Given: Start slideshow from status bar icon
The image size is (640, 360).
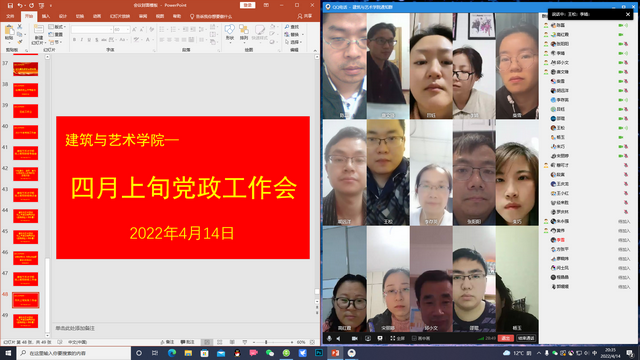Looking at the screenshot, I should pos(244,342).
